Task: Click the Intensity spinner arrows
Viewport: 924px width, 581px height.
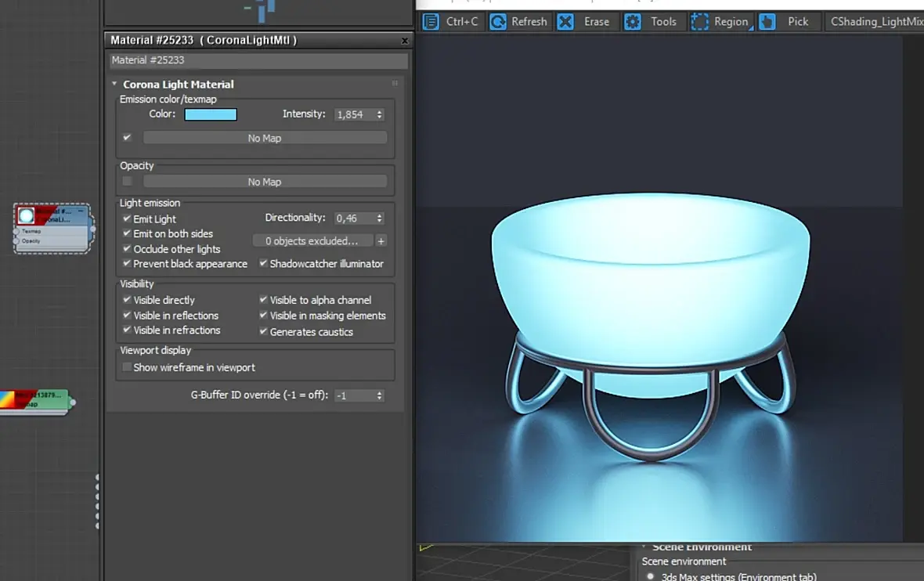Action: pyautogui.click(x=380, y=114)
